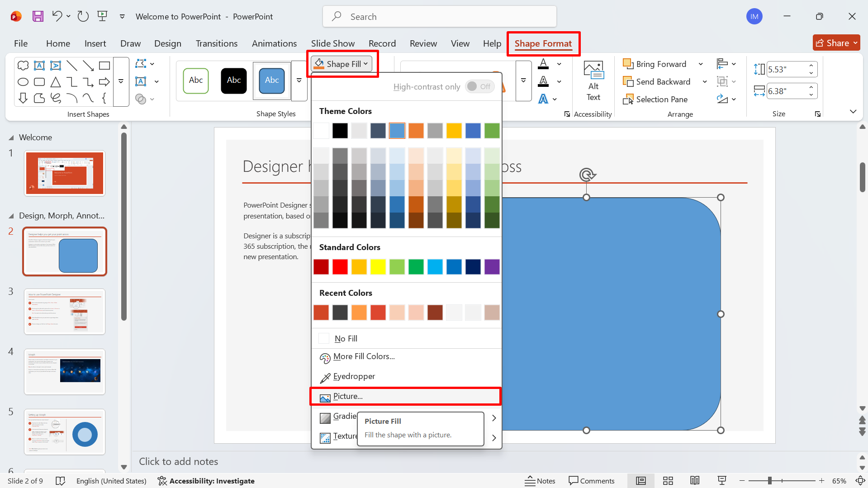Click the Save icon in title bar
The image size is (868, 488).
pos(38,17)
